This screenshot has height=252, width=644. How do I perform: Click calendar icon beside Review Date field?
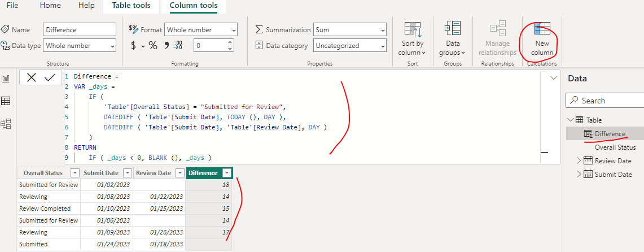click(588, 160)
